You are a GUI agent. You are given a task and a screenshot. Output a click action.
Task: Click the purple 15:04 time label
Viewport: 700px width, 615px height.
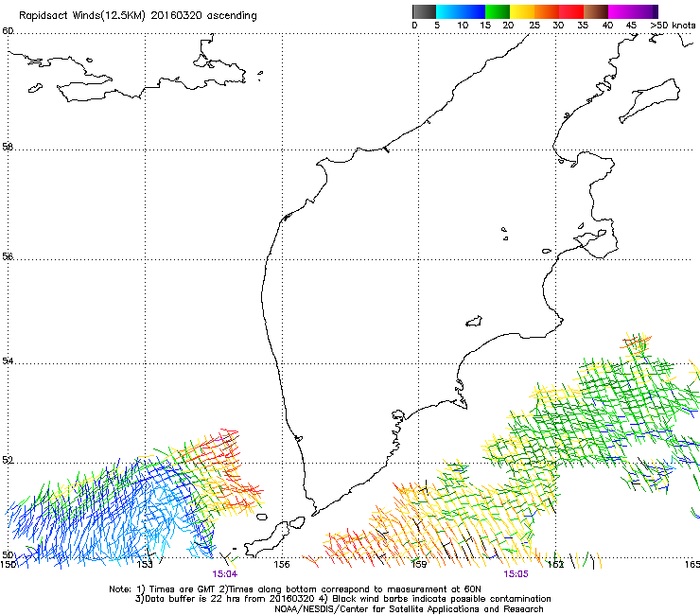coord(224,574)
